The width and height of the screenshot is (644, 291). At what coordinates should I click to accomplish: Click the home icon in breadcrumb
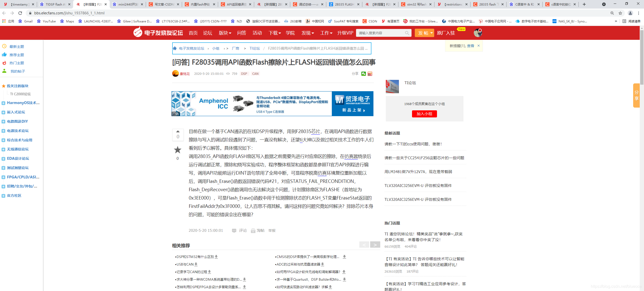point(175,48)
